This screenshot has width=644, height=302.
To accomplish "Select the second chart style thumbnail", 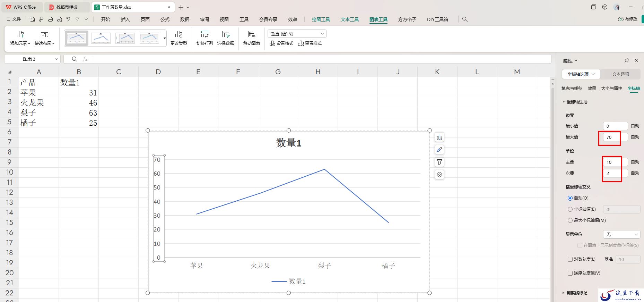I will tap(101, 38).
